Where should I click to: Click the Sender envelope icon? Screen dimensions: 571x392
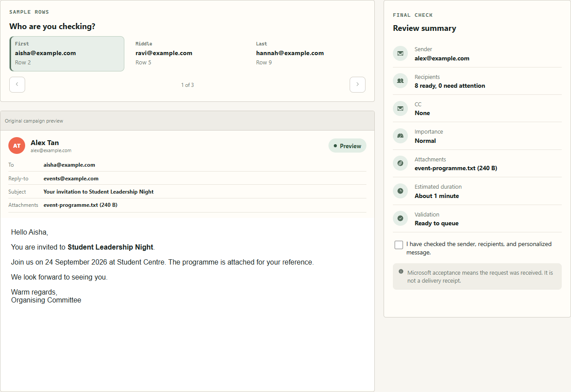[x=400, y=53]
